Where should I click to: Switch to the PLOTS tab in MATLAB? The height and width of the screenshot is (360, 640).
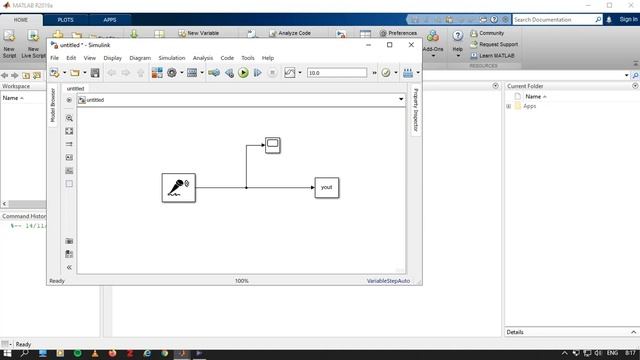pos(65,20)
